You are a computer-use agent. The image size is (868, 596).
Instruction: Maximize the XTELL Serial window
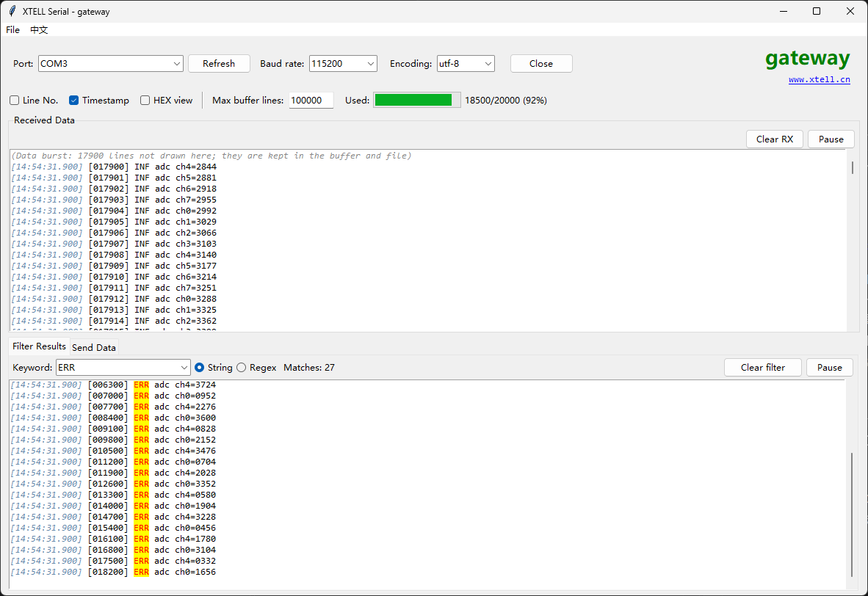coord(817,11)
